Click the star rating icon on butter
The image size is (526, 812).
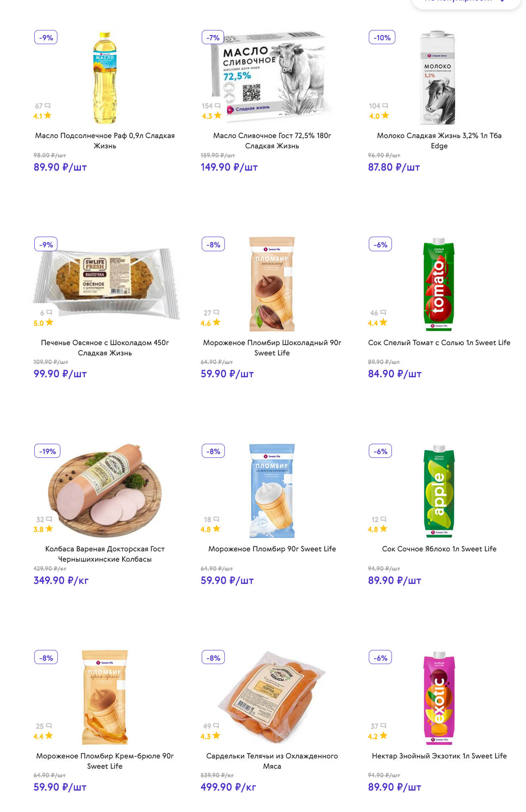pyautogui.click(x=218, y=115)
